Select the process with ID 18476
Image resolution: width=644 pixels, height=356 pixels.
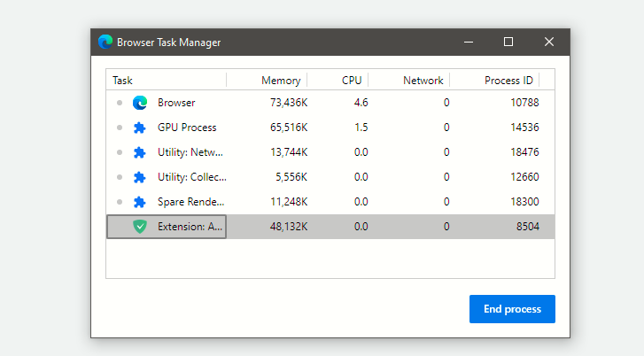pos(330,152)
